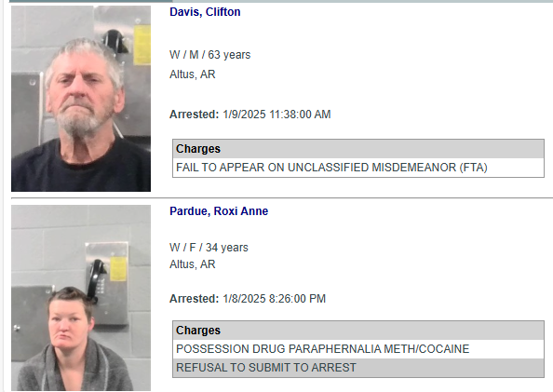Click the W / F / 34 years text
The image size is (553, 392).
click(209, 248)
